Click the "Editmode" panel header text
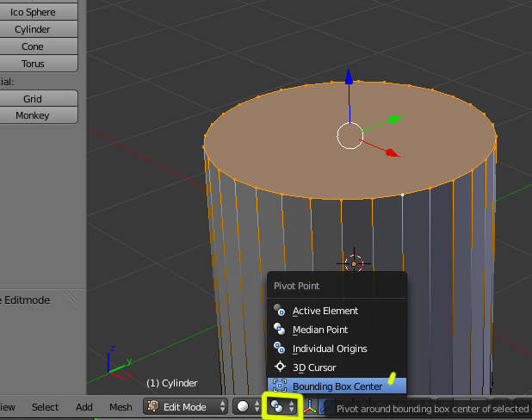Screen dimensions: 532x420 (27, 300)
